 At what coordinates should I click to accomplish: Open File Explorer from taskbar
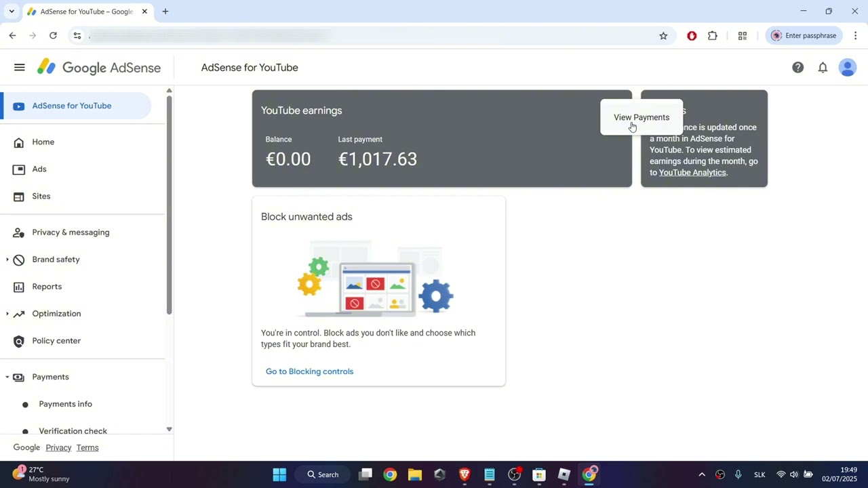(415, 474)
